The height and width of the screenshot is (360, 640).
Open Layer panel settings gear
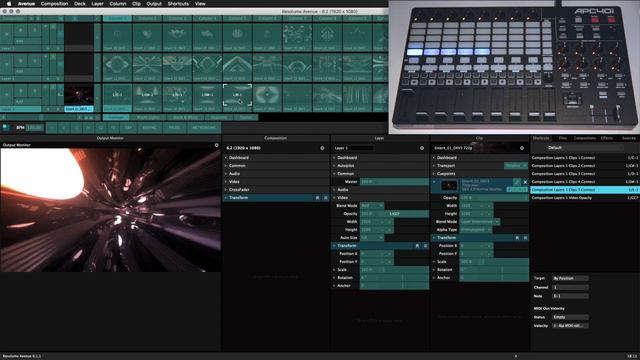coord(422,148)
